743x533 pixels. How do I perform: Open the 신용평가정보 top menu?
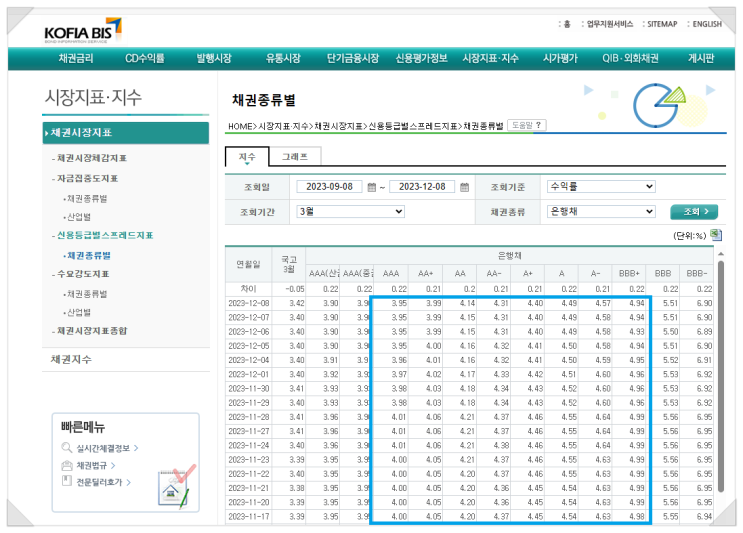(421, 59)
